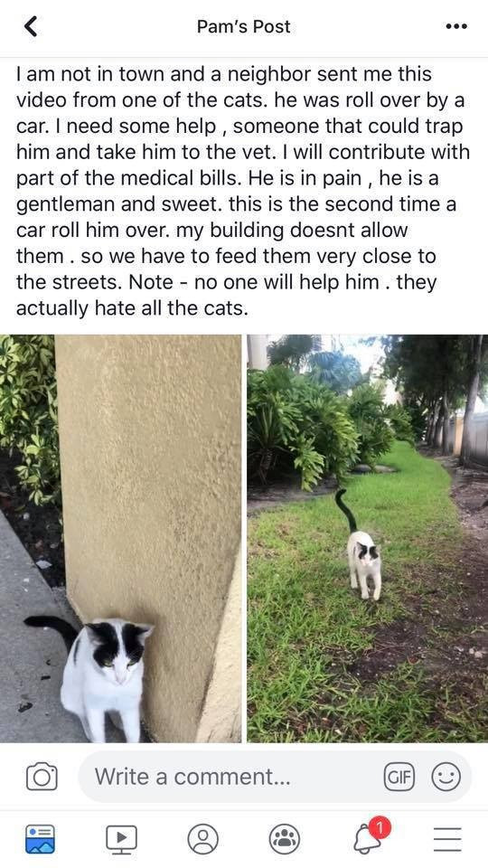Open the Profile tab icon
The image size is (488, 868).
click(203, 839)
